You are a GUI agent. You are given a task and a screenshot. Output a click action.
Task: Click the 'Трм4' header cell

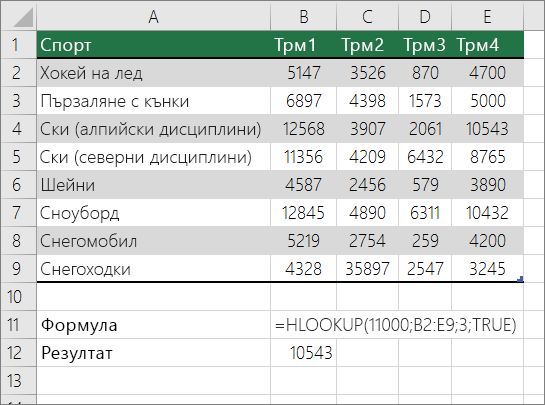487,44
